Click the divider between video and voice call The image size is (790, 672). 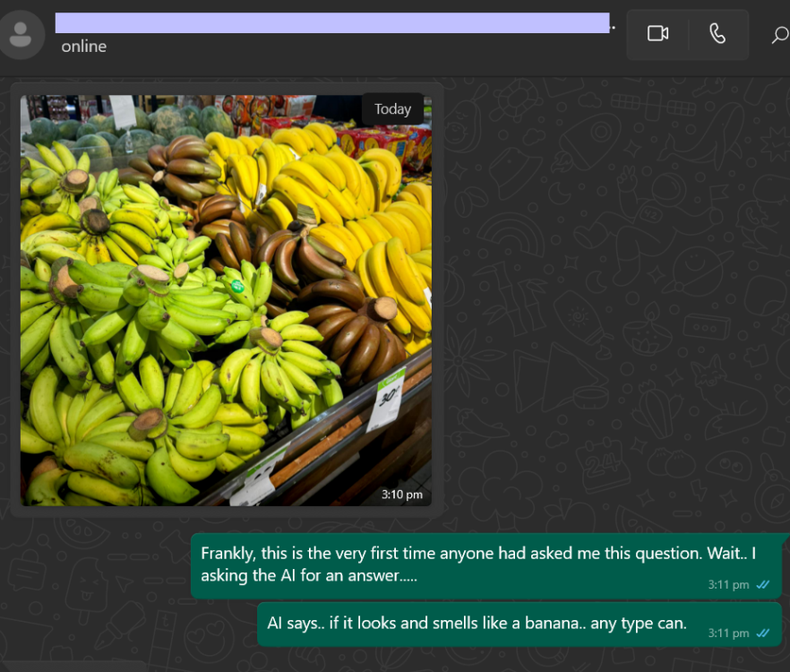point(688,34)
